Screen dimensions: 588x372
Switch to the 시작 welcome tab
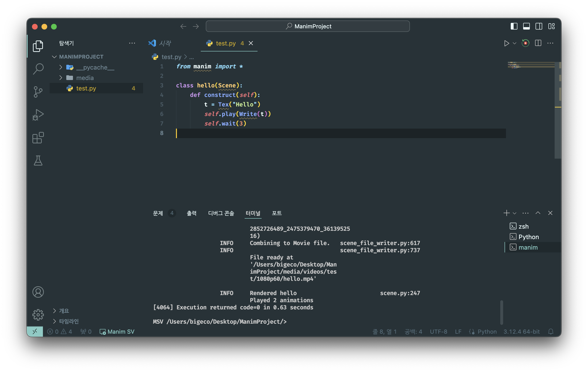160,43
